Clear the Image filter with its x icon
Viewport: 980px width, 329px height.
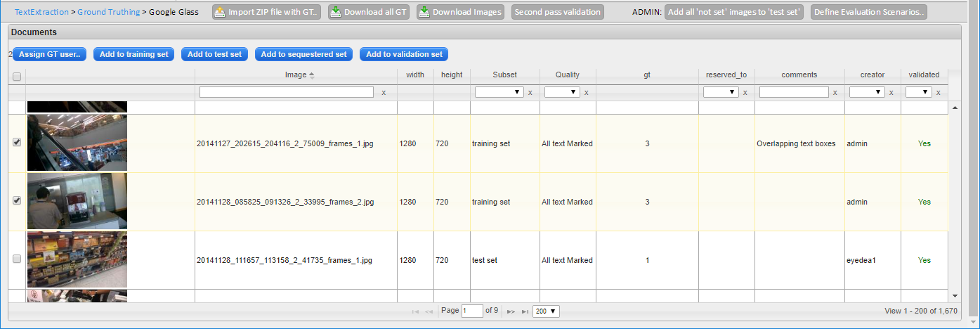point(383,93)
